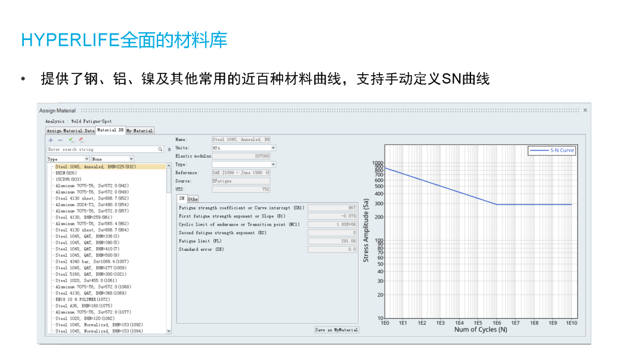
Task: Select Aluminum 7075-T6, Su=565.4 (962)
Action: click(92, 224)
